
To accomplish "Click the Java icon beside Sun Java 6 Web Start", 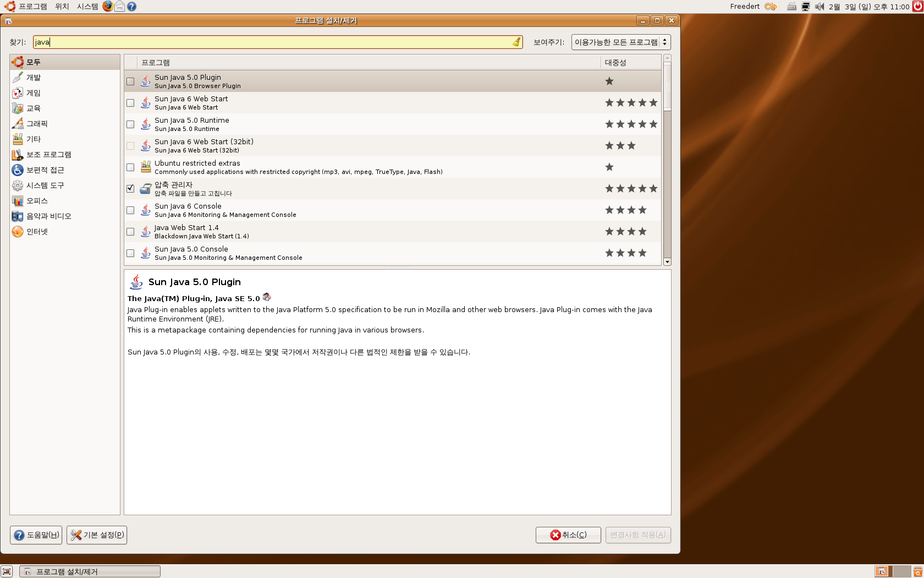I will [x=145, y=103].
